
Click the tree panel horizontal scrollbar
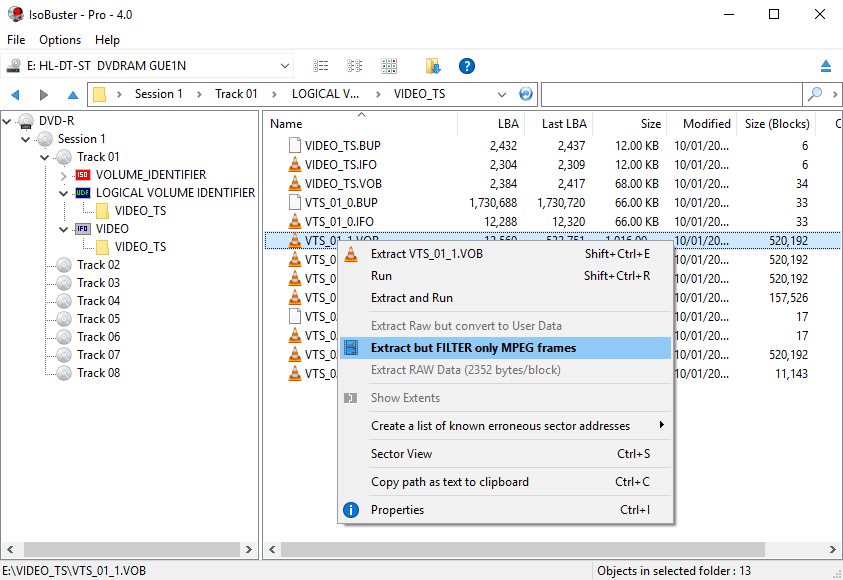[x=130, y=549]
